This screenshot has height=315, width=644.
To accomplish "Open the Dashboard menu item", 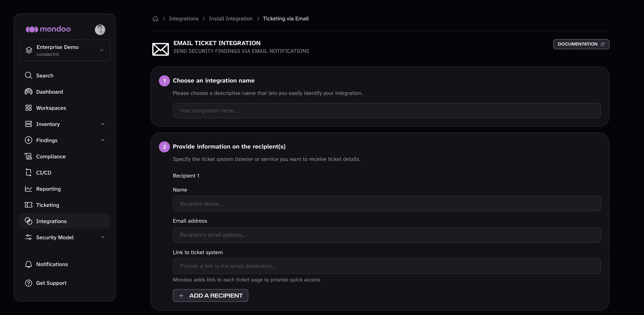I will coord(65,92).
